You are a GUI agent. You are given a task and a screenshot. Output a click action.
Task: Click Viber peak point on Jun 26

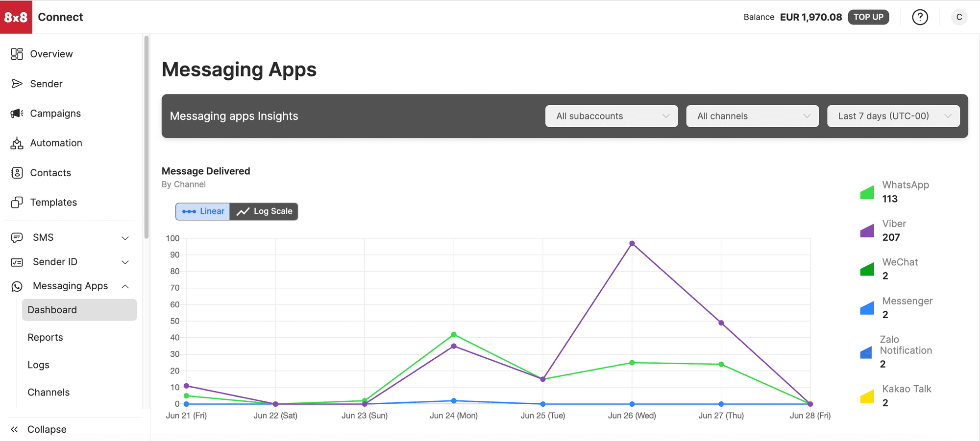pyautogui.click(x=632, y=243)
